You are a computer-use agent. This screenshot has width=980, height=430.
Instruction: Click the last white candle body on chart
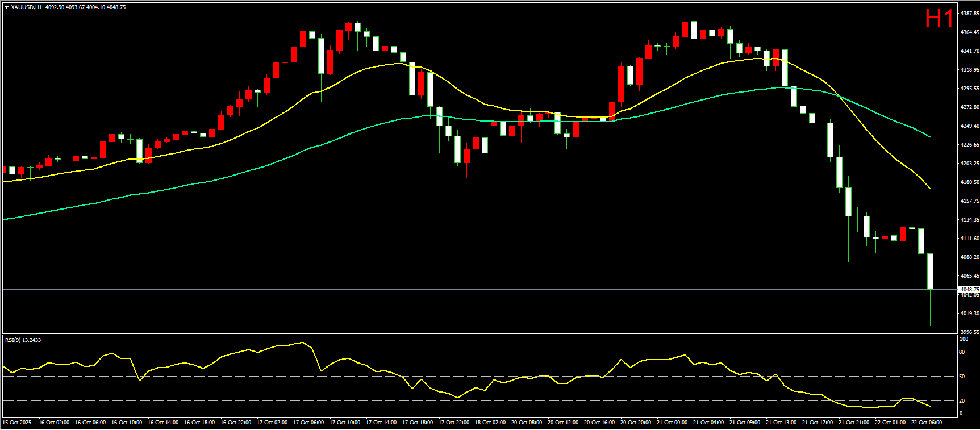click(931, 271)
